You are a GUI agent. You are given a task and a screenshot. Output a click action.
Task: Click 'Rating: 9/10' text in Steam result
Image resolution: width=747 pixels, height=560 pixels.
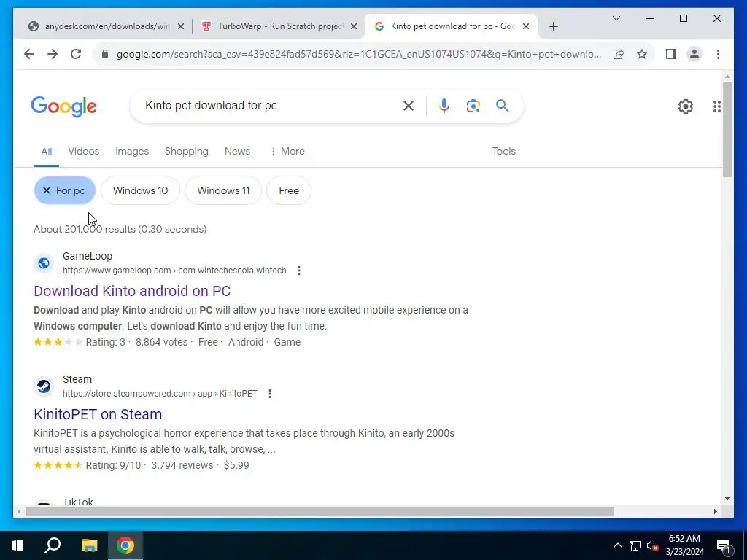(x=113, y=465)
